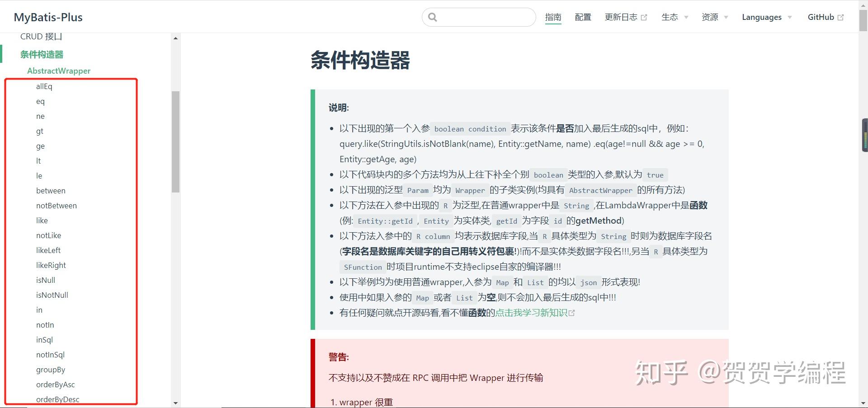Jump to allEq in sidebar
868x408 pixels.
(44, 86)
